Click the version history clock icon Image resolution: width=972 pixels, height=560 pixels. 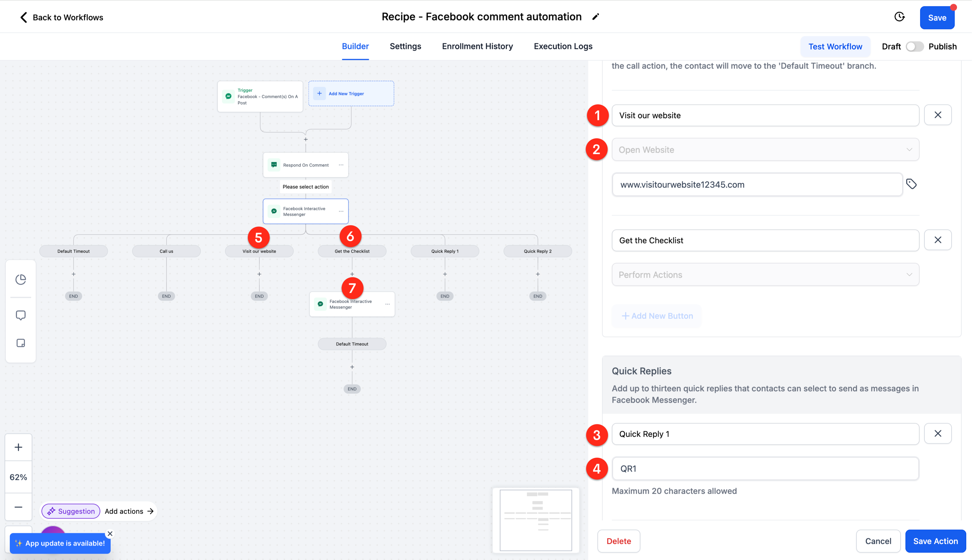click(899, 17)
